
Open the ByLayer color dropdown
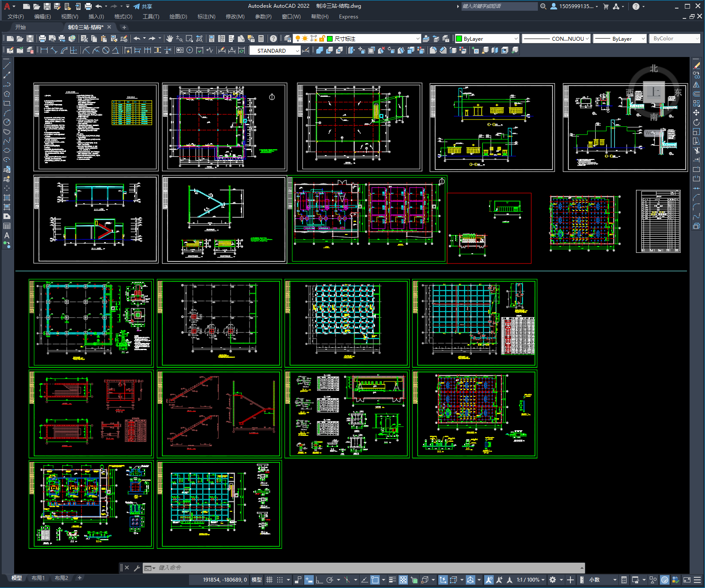(487, 39)
